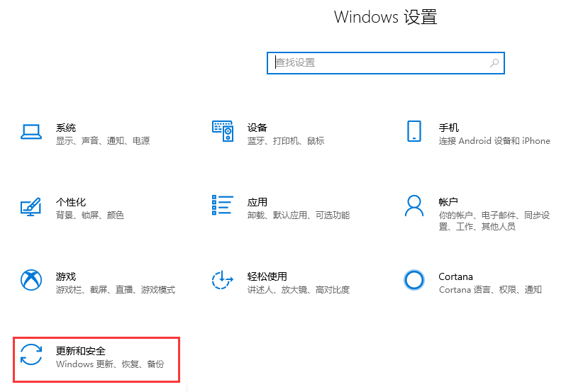Click the text 游戏栏、截屏、直播、游戏模式

116,290
